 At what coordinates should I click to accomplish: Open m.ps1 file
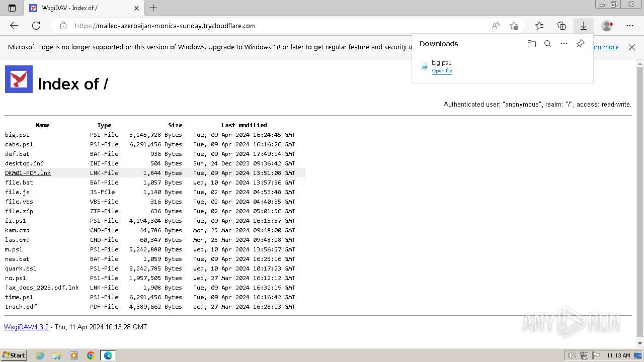(x=14, y=249)
